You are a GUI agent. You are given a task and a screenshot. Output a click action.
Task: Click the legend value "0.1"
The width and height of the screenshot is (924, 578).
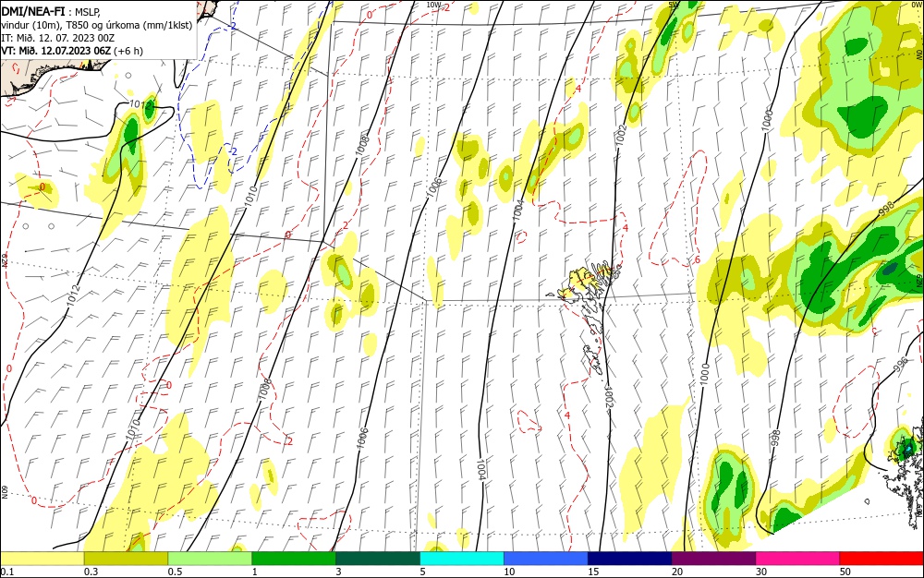6,572
